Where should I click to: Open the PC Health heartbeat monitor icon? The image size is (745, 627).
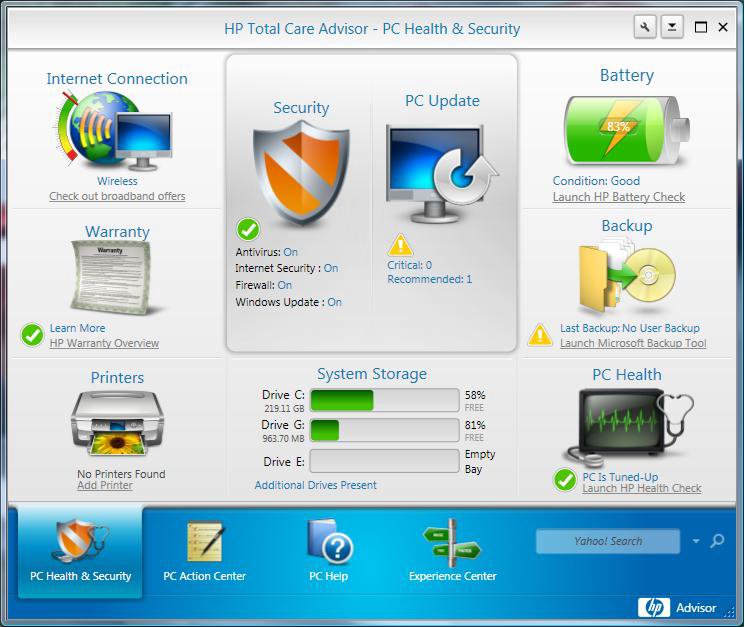click(627, 426)
